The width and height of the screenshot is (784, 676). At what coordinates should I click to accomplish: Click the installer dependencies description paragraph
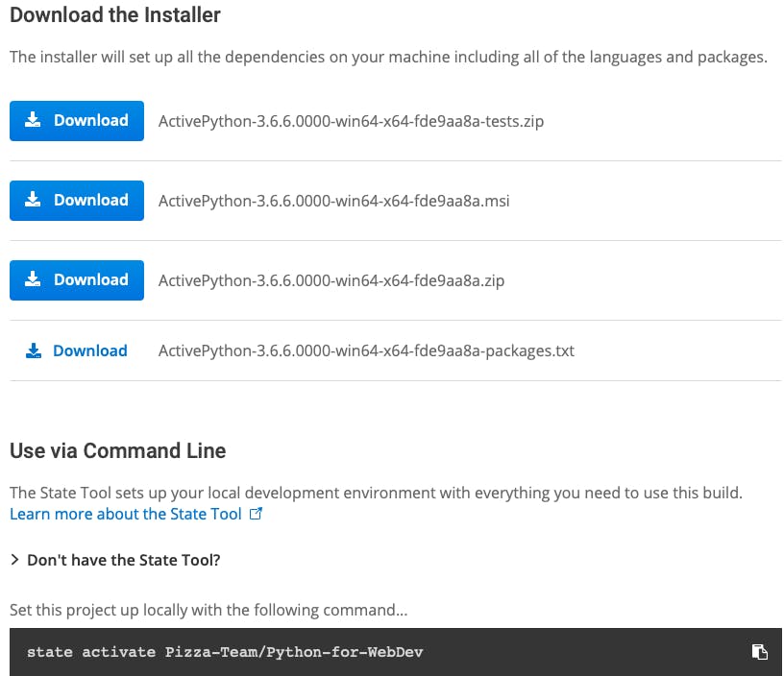[x=388, y=57]
